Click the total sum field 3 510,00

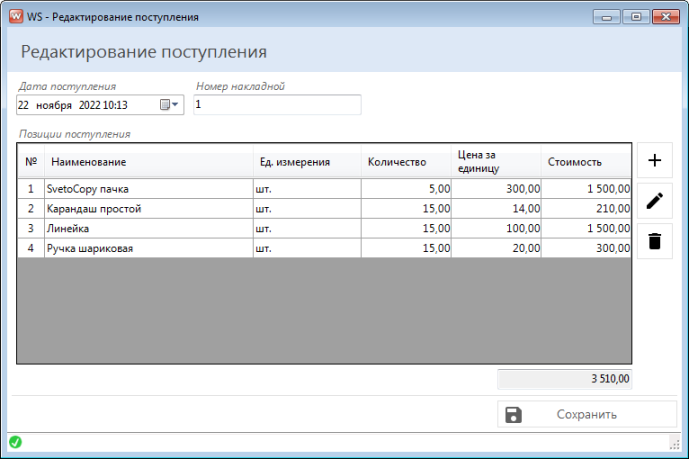point(565,379)
